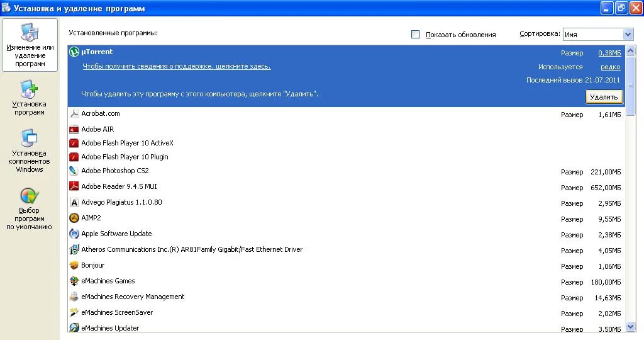Select 'Adobe Flash Player 10 ActiveX' entry
Viewport: 644px width, 340px height.
click(347, 143)
